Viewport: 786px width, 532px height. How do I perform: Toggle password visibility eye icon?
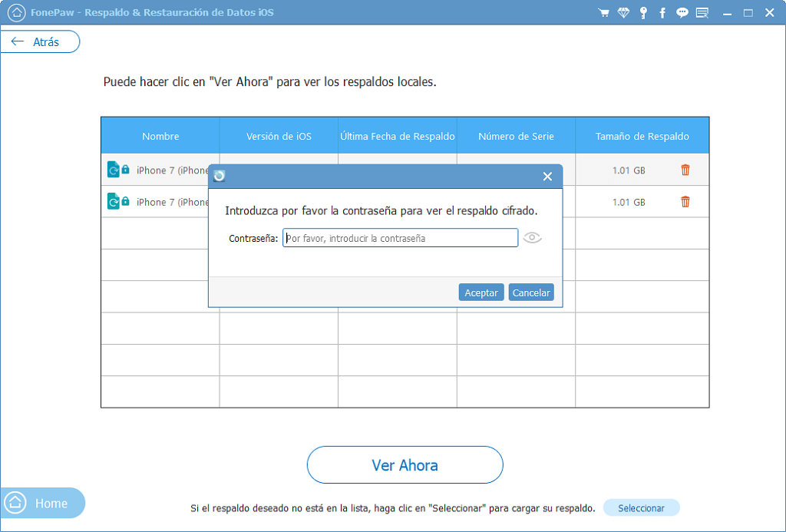(x=532, y=238)
